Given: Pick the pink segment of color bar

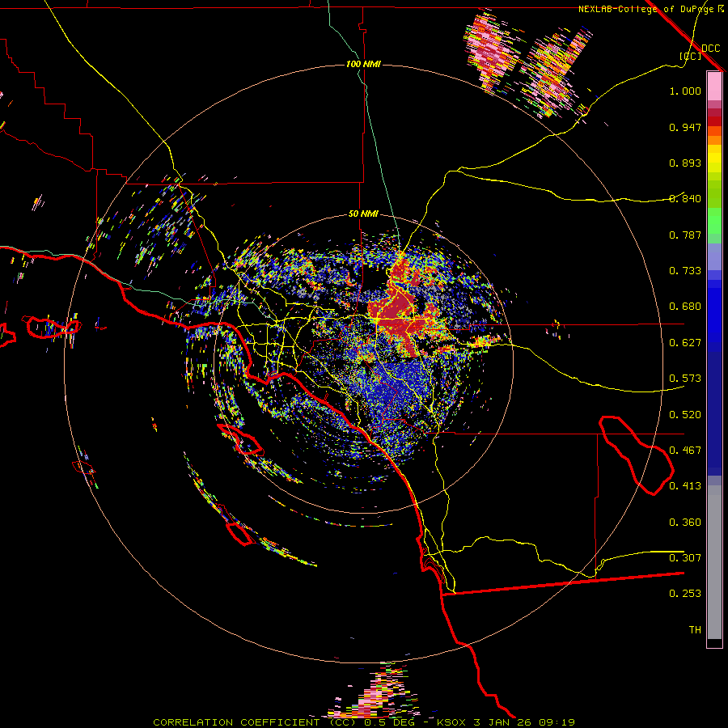Looking at the screenshot, I should [714, 86].
